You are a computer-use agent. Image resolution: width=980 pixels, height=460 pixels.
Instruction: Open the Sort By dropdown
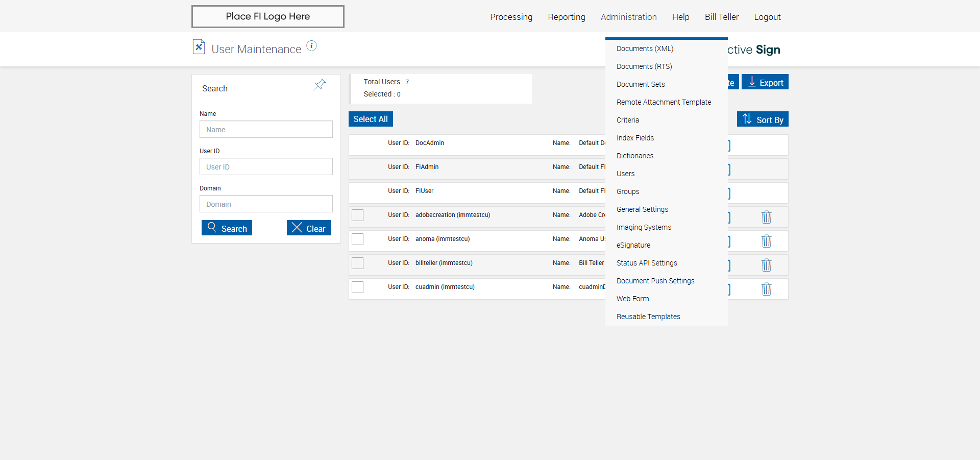(x=763, y=119)
